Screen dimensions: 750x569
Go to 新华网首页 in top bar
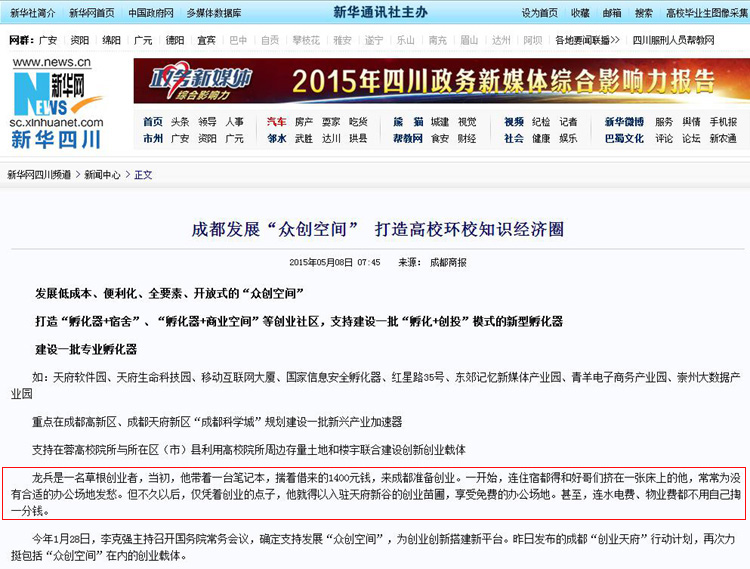point(91,13)
